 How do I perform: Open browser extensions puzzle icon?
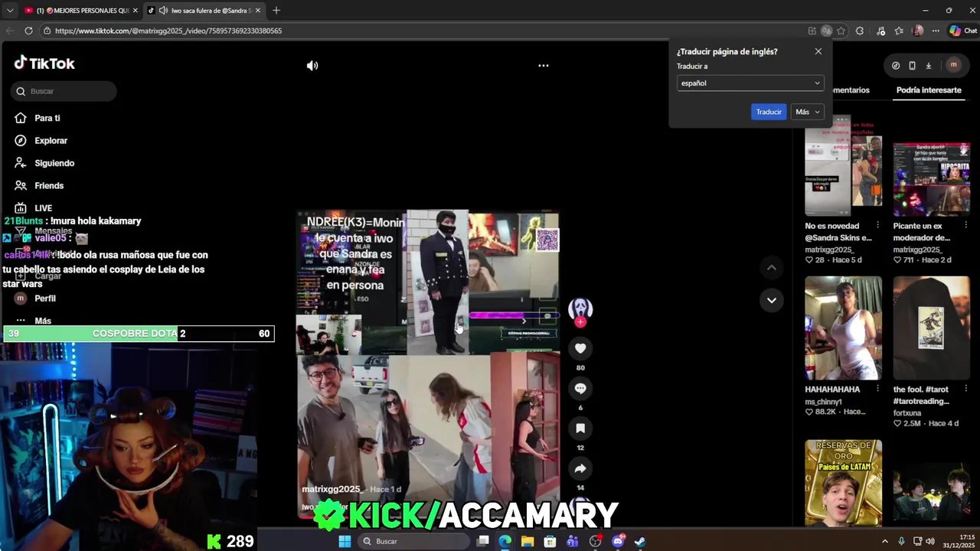(860, 31)
